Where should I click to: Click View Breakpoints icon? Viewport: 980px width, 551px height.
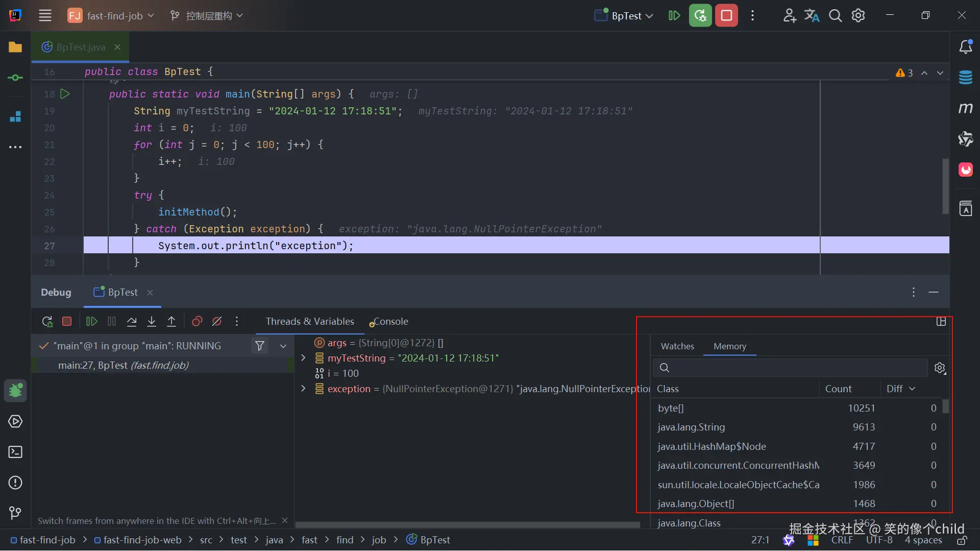(197, 321)
